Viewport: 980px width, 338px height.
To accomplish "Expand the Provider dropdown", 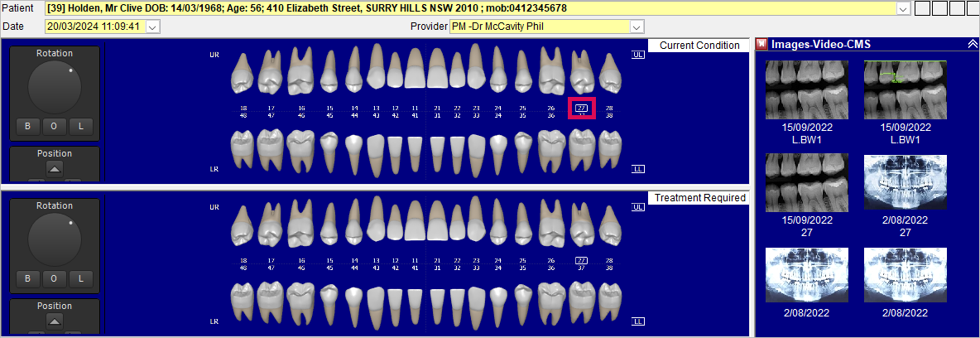I will point(637,27).
